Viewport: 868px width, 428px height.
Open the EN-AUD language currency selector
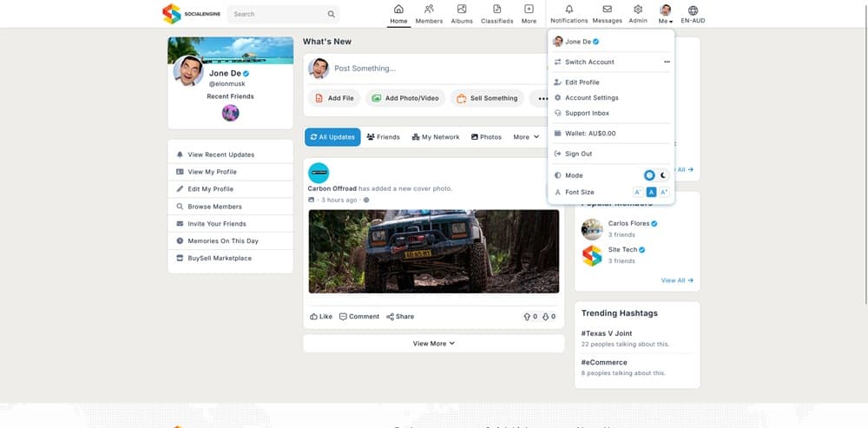tap(692, 14)
